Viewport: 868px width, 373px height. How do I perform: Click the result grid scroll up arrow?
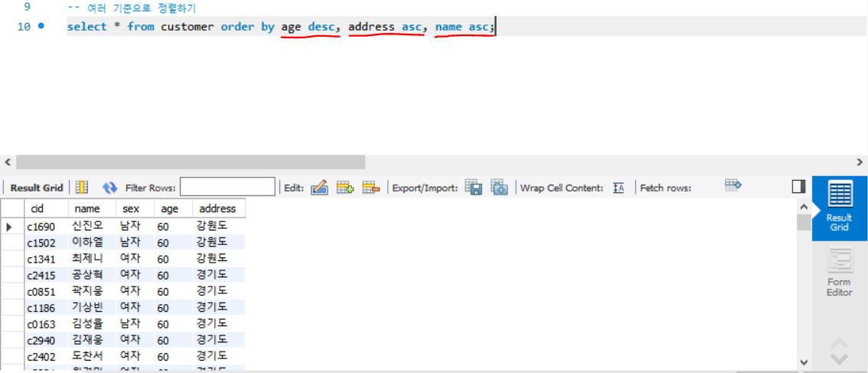pos(803,206)
